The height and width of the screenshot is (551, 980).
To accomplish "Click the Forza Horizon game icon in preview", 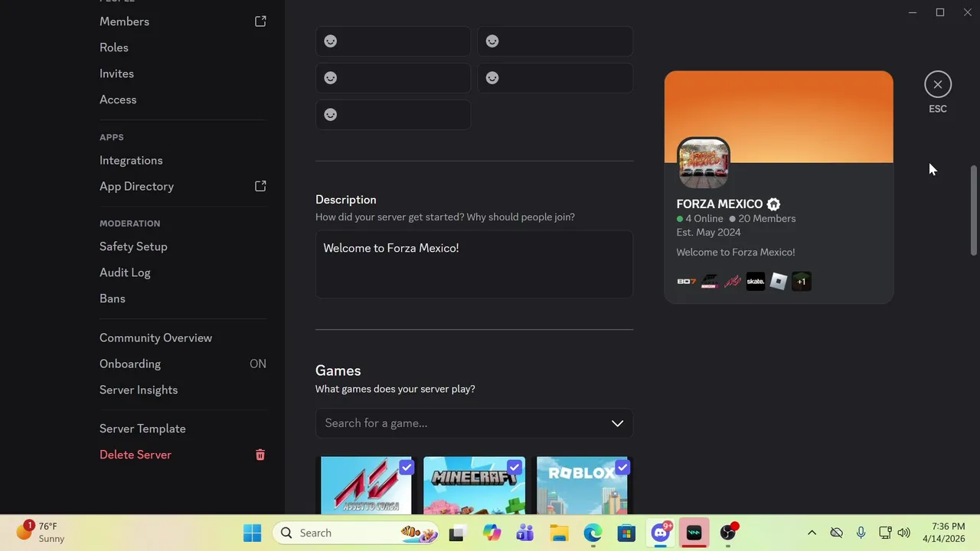I will (x=710, y=282).
